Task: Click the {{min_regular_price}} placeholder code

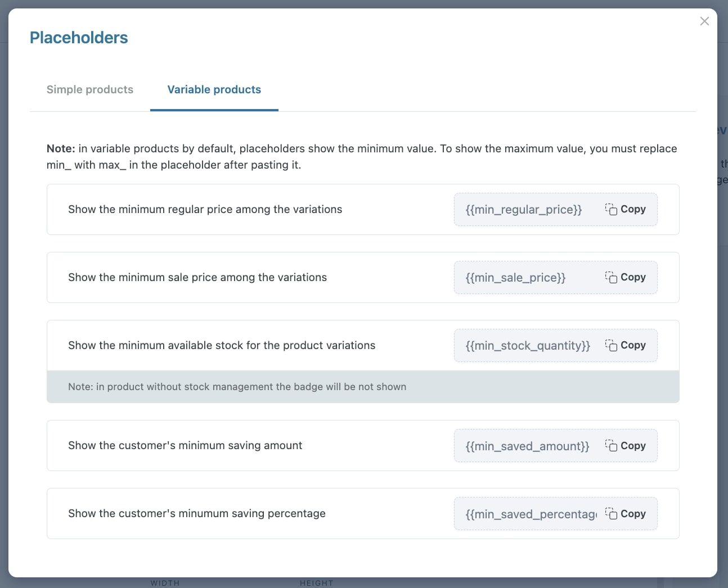Action: (x=524, y=210)
